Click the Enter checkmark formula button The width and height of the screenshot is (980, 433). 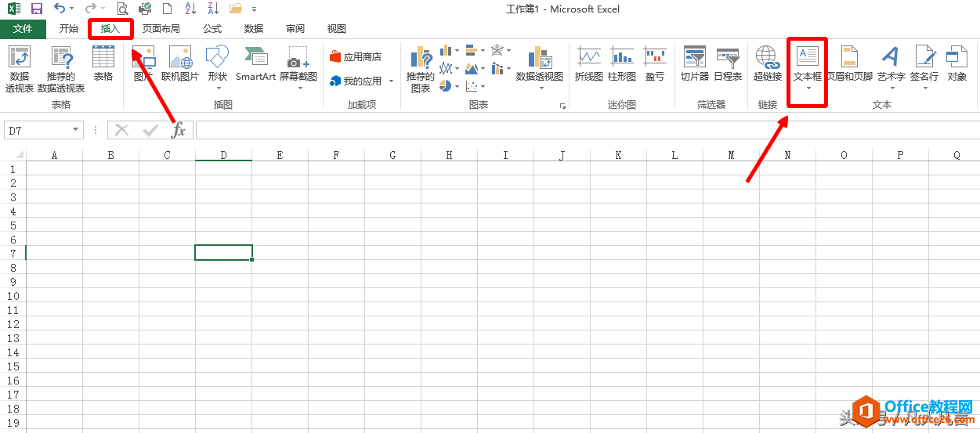point(150,130)
